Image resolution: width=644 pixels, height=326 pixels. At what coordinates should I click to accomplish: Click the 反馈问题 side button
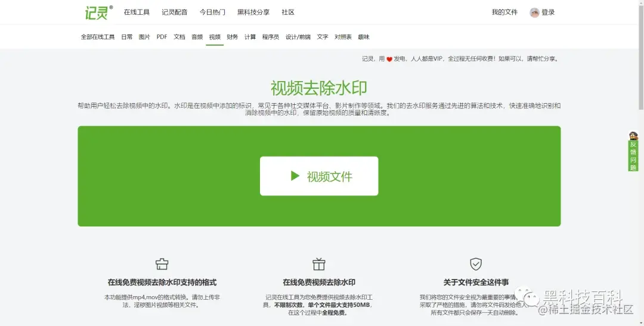pos(633,156)
